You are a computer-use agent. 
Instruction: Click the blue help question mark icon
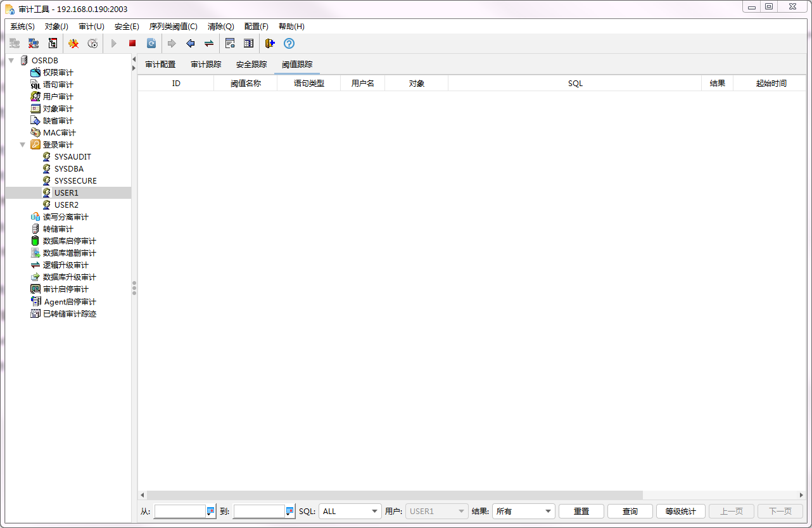coord(289,43)
